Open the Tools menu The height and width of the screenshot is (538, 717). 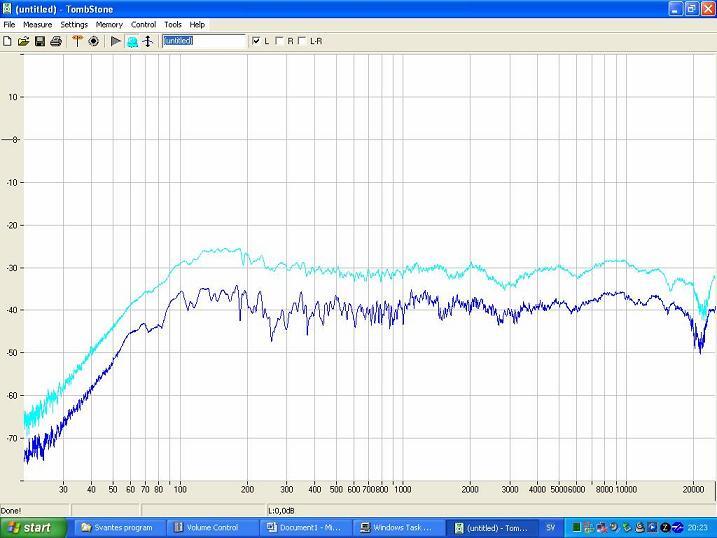pos(173,25)
